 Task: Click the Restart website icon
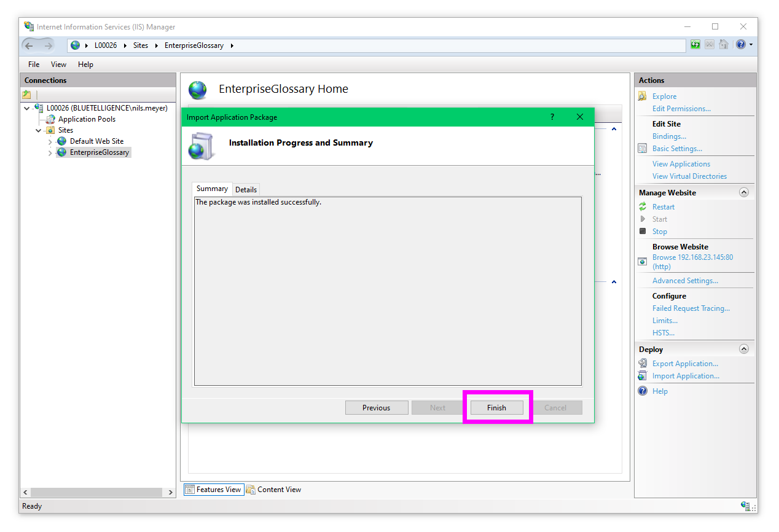pos(643,207)
